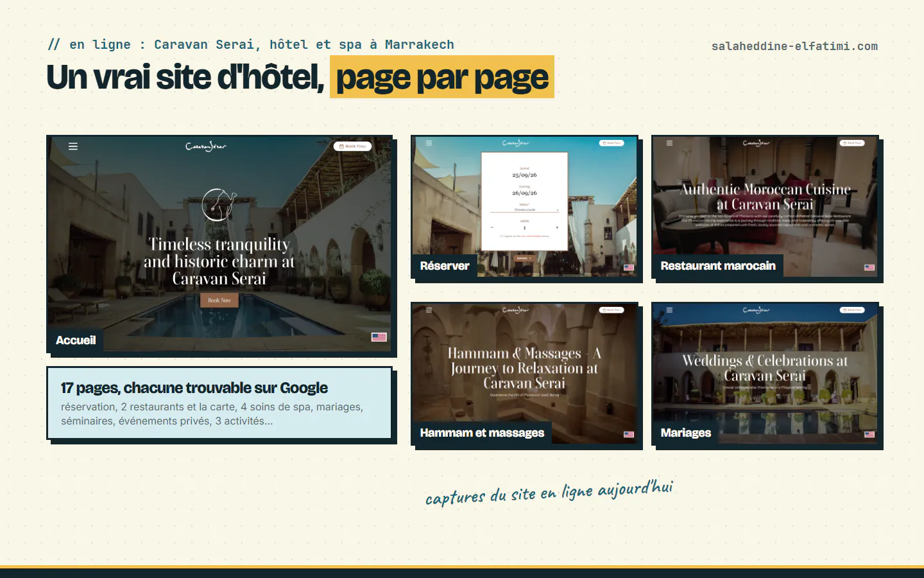This screenshot has width=924, height=578.
Task: Click the highlighted 'page par page' title words
Action: click(x=442, y=77)
